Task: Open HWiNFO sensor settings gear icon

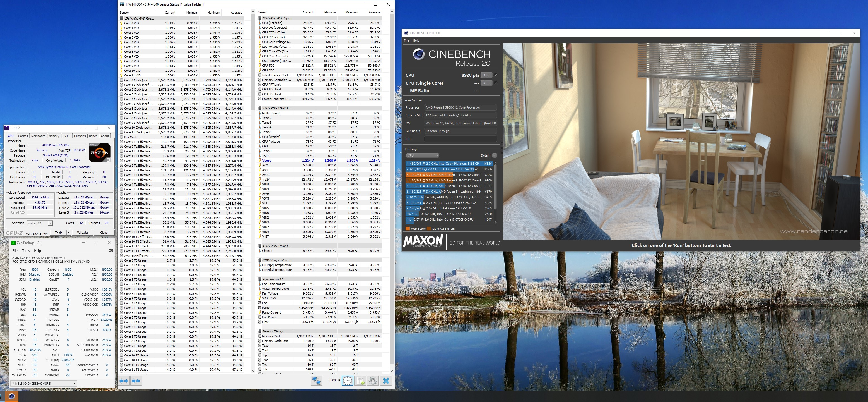Action: pyautogui.click(x=373, y=381)
